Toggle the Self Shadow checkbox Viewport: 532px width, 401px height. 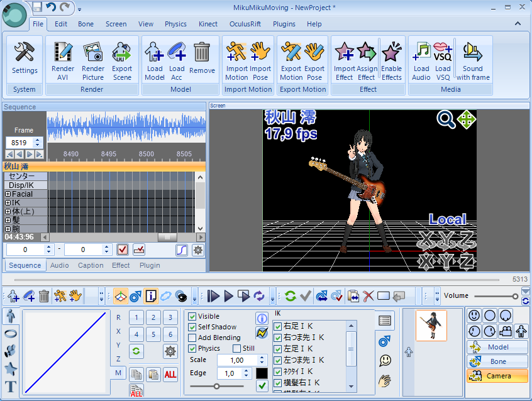click(192, 327)
